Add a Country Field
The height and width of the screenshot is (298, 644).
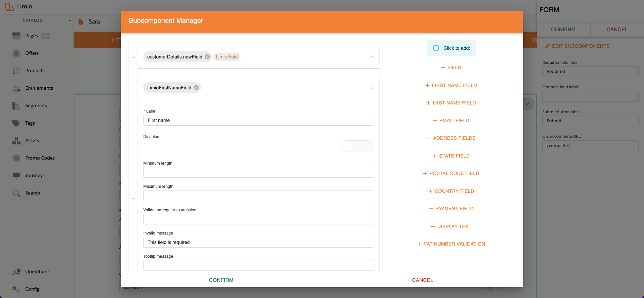451,191
